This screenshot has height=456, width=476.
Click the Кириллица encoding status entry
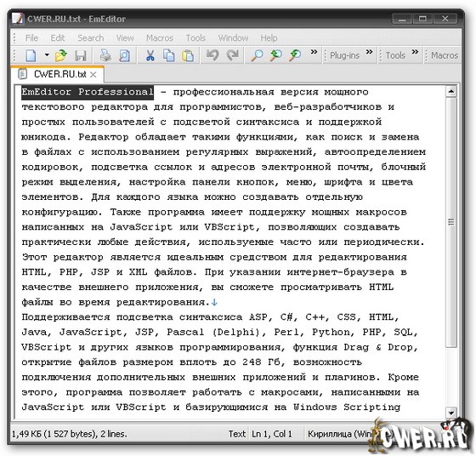(339, 434)
